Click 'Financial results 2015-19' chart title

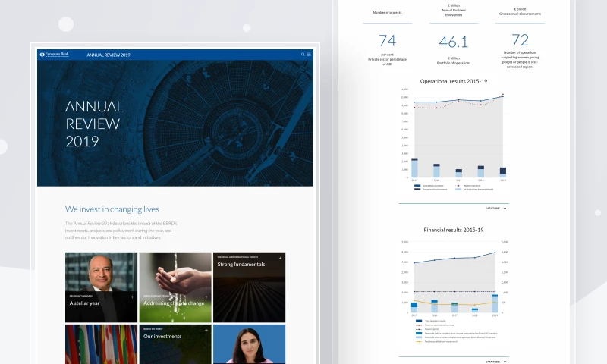453,230
